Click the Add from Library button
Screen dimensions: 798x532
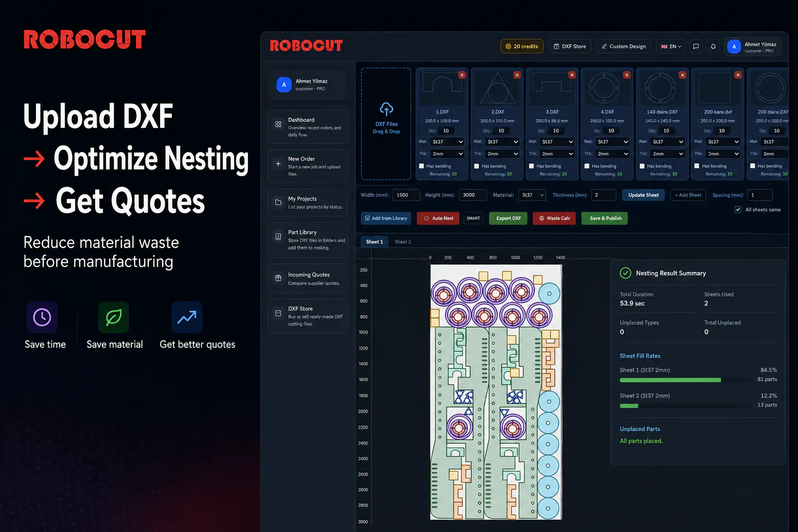click(386, 218)
